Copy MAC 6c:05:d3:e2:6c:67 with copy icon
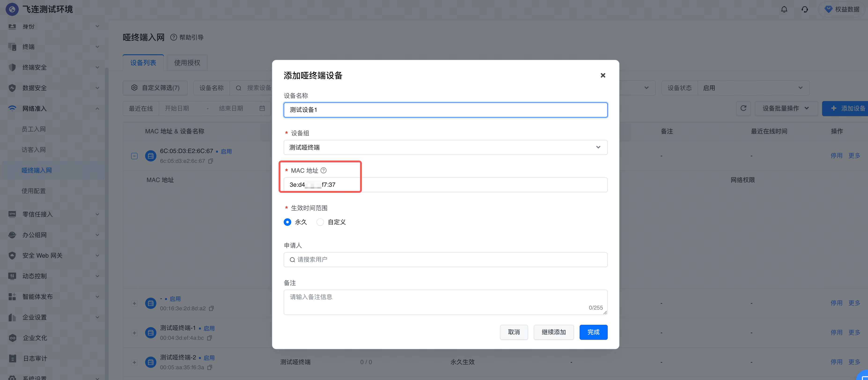 [211, 161]
